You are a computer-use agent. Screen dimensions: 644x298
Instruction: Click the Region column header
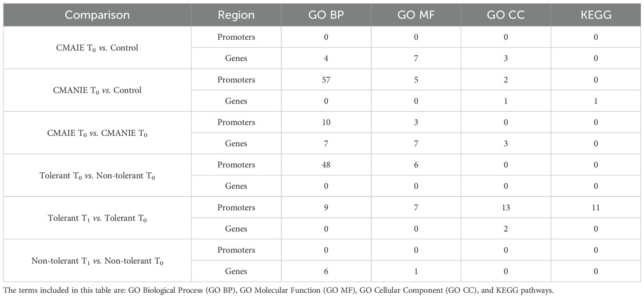click(x=236, y=15)
